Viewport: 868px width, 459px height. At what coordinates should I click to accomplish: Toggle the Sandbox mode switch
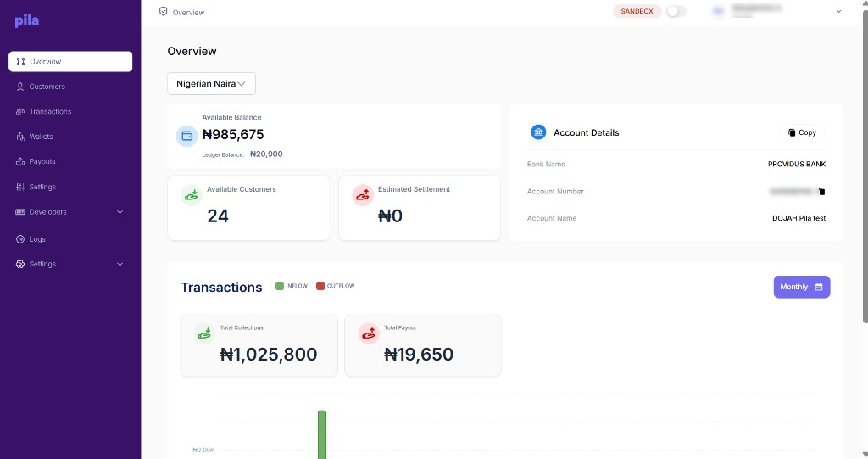(x=676, y=11)
